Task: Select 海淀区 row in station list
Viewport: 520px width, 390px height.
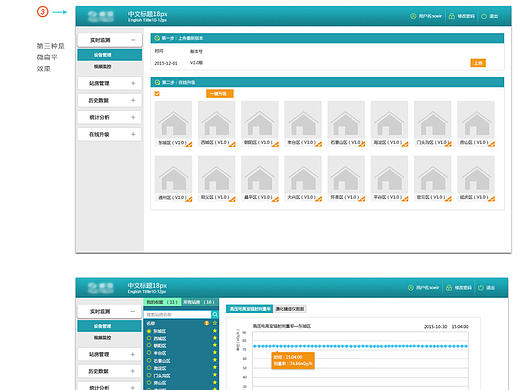Action: click(181, 368)
